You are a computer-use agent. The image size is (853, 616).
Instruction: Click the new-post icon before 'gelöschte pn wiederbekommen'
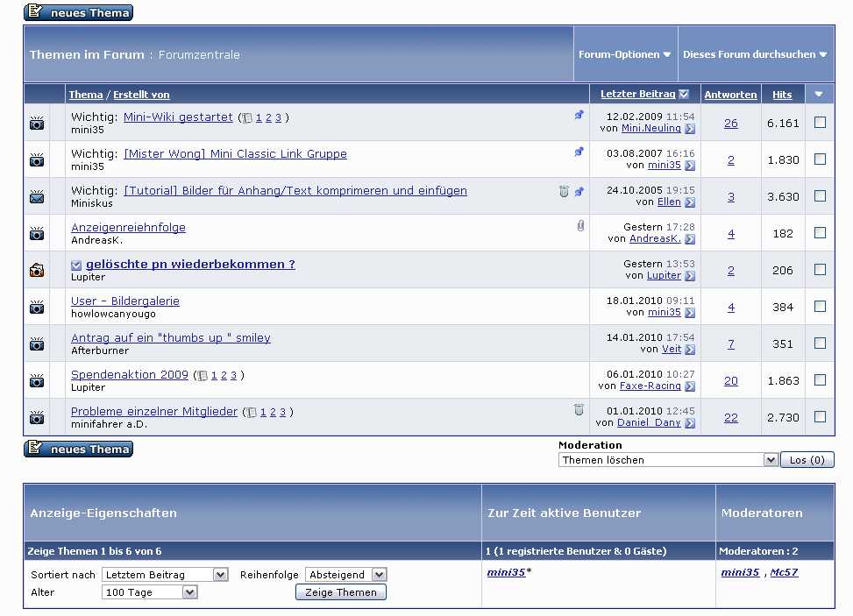(76, 265)
